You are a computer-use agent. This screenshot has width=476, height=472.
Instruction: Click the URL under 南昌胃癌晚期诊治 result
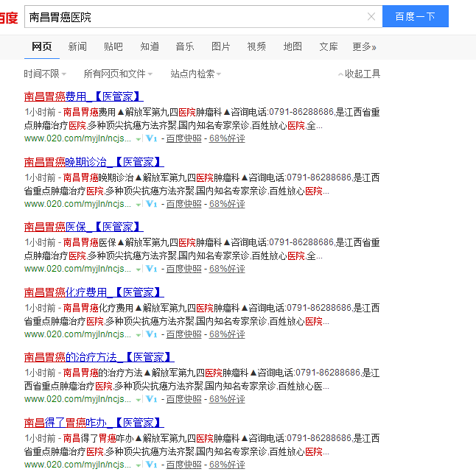tap(77, 204)
